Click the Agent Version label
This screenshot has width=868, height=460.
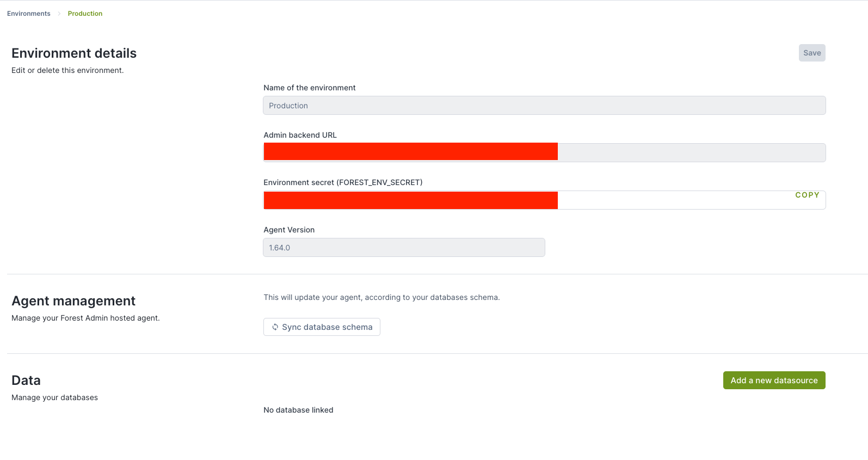(289, 230)
